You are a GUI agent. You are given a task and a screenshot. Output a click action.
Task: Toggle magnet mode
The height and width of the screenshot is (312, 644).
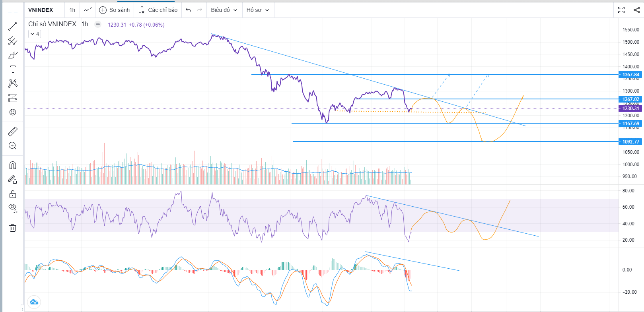[13, 165]
